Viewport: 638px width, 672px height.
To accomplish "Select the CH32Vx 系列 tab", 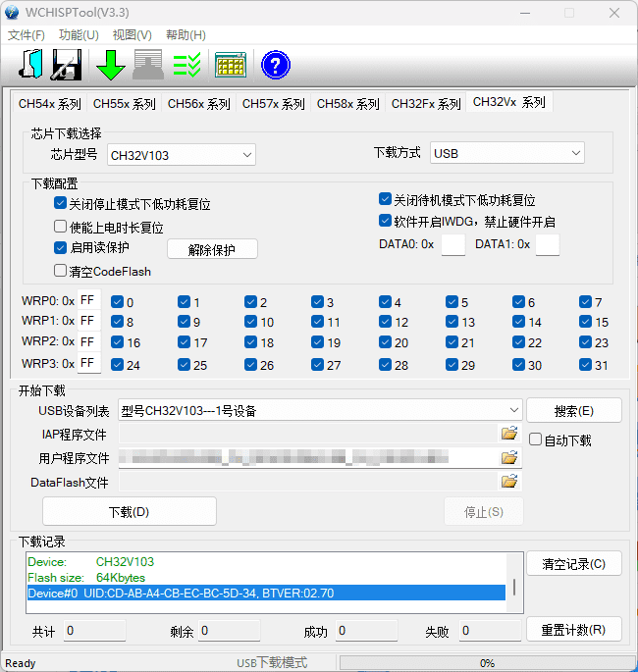I will click(509, 102).
